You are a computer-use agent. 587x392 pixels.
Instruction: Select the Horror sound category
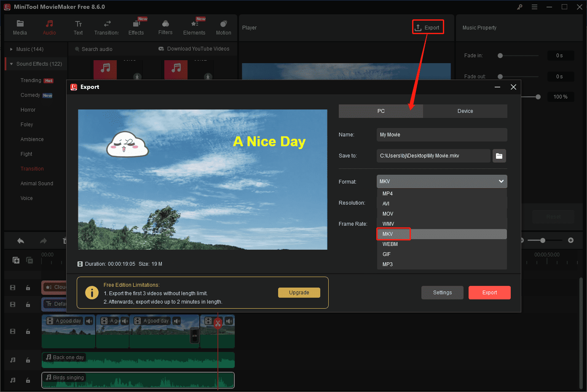pos(28,110)
